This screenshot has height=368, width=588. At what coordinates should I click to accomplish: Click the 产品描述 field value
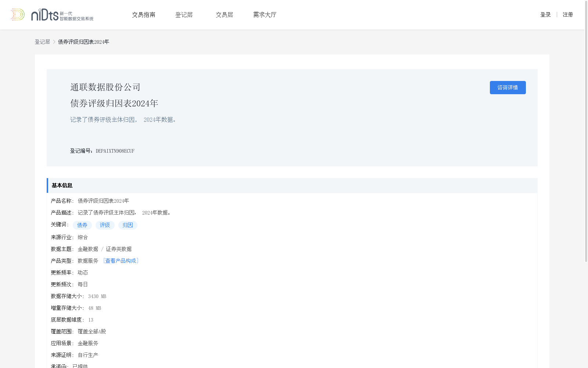coord(124,213)
